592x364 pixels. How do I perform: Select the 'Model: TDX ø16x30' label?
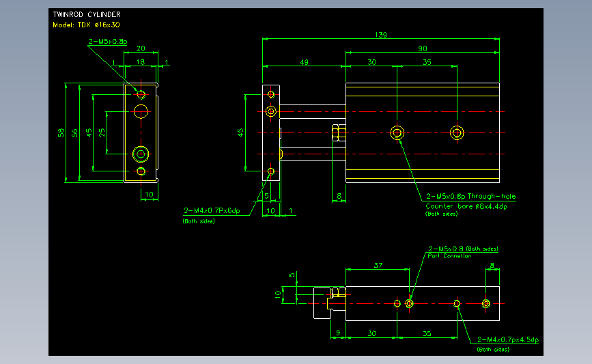86,25
